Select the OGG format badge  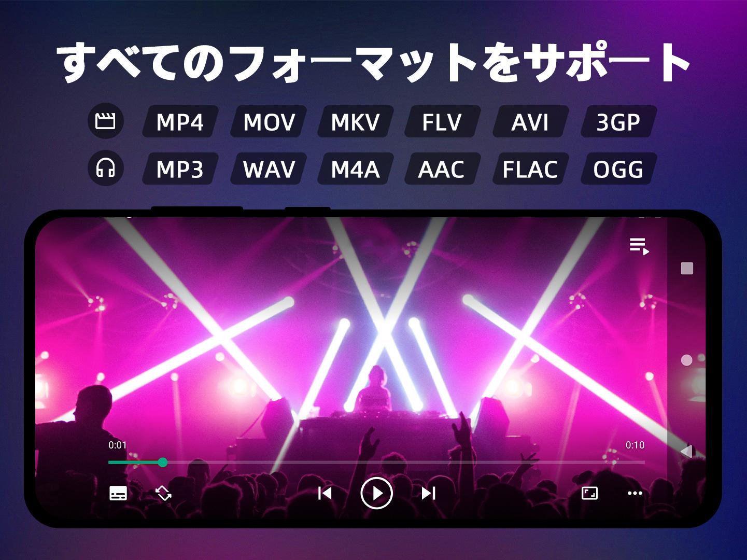(618, 169)
